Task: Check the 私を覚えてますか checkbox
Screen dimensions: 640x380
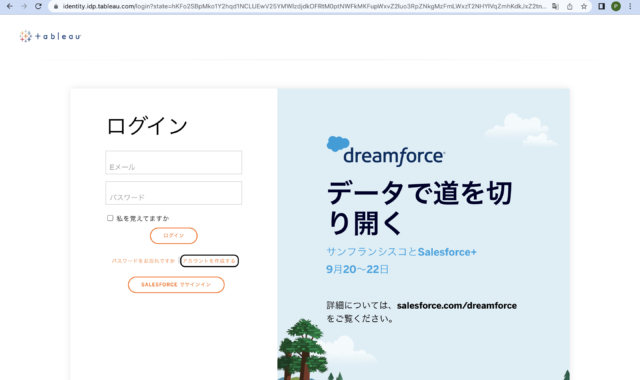Action: 110,218
